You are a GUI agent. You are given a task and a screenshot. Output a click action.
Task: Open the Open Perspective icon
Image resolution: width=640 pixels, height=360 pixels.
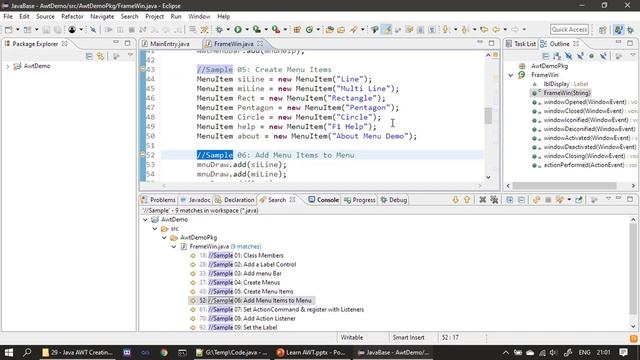point(603,29)
